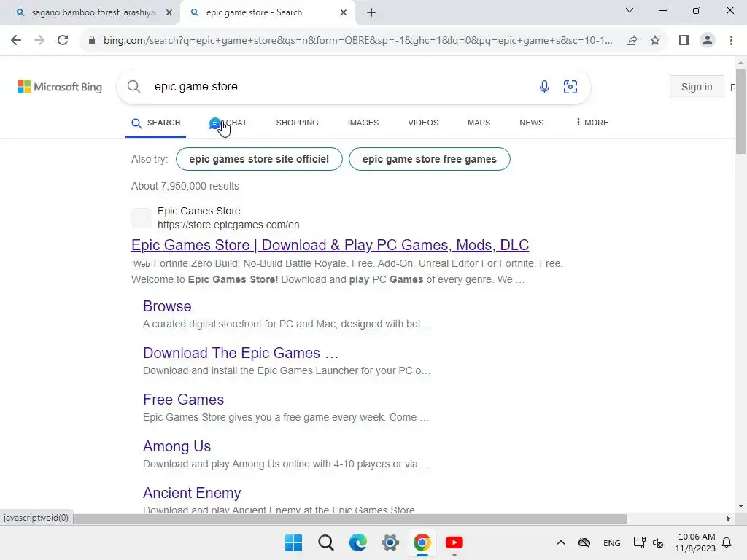747x560 pixels.
Task: Open notifications bell icon
Action: point(727,542)
